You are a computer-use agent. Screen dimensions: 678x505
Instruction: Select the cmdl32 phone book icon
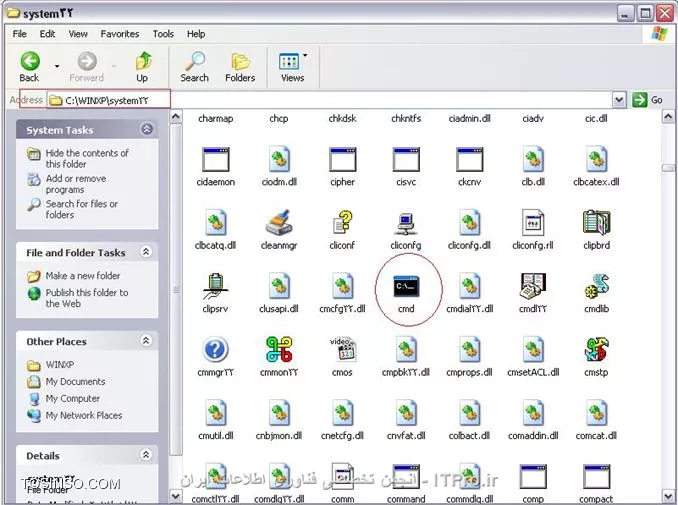coord(533,286)
